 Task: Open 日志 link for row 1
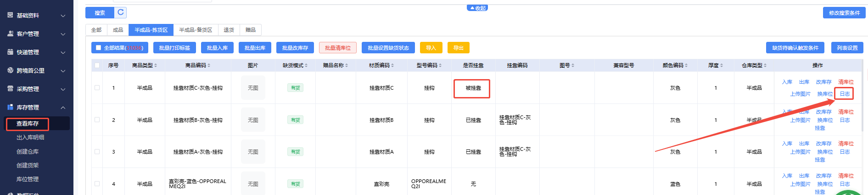click(845, 94)
